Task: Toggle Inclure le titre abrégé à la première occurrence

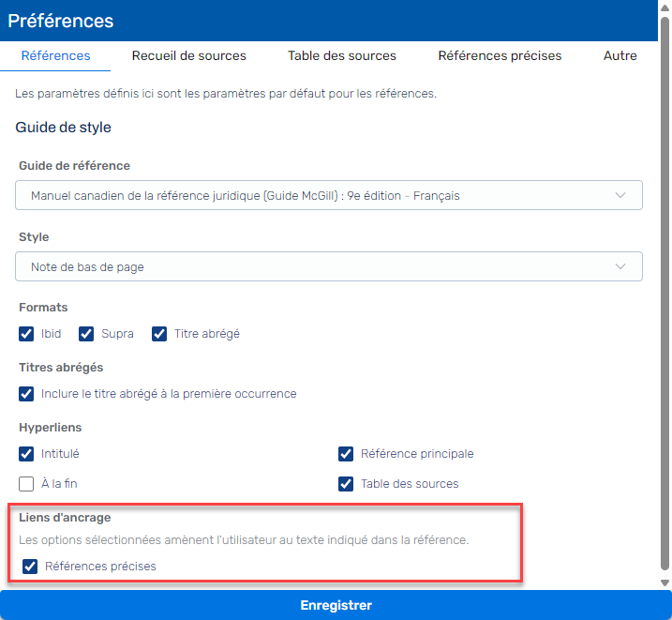Action: point(26,394)
